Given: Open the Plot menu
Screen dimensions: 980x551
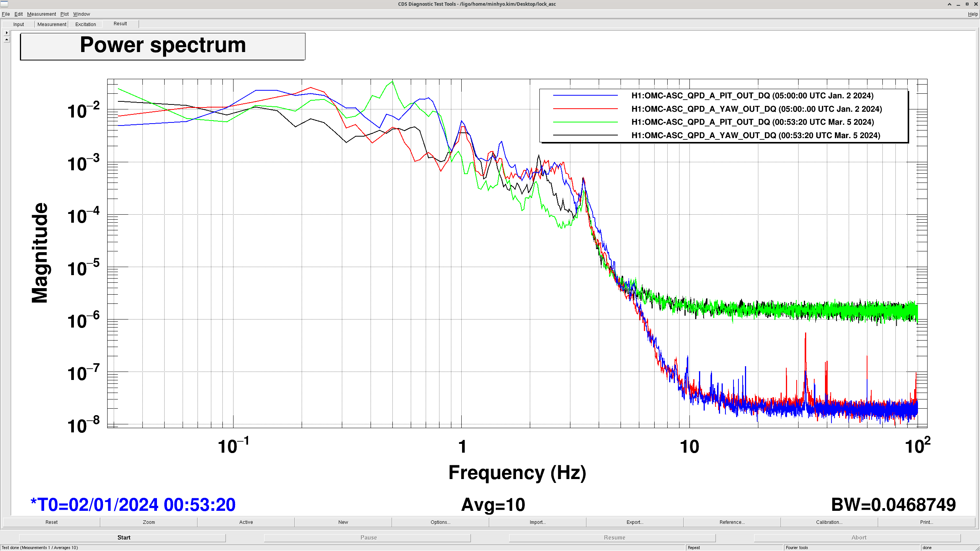Looking at the screenshot, I should (64, 14).
